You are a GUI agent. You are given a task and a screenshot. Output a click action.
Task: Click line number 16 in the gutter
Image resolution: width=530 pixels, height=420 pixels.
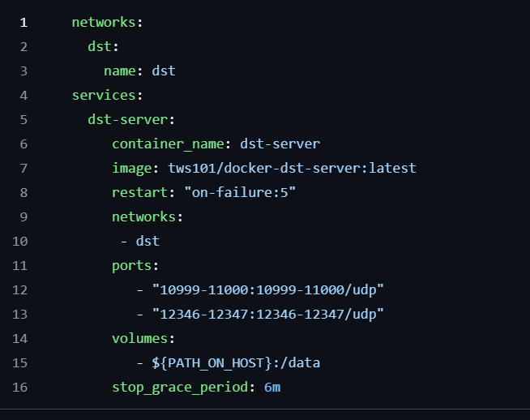20,387
